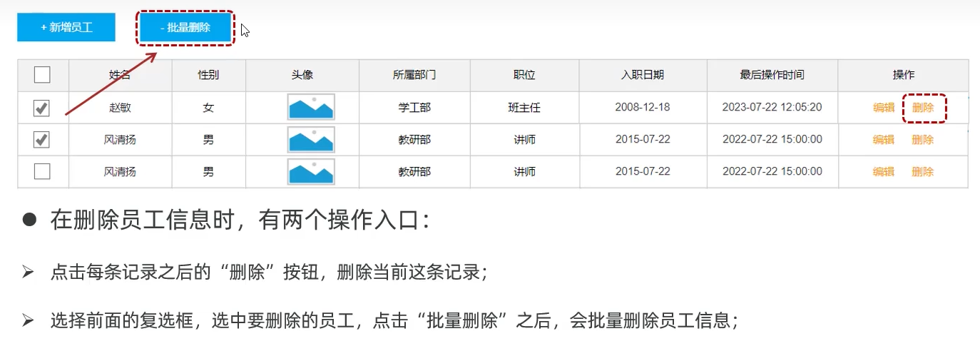Click the 姓名 column header
This screenshot has height=346, width=980.
click(x=120, y=75)
